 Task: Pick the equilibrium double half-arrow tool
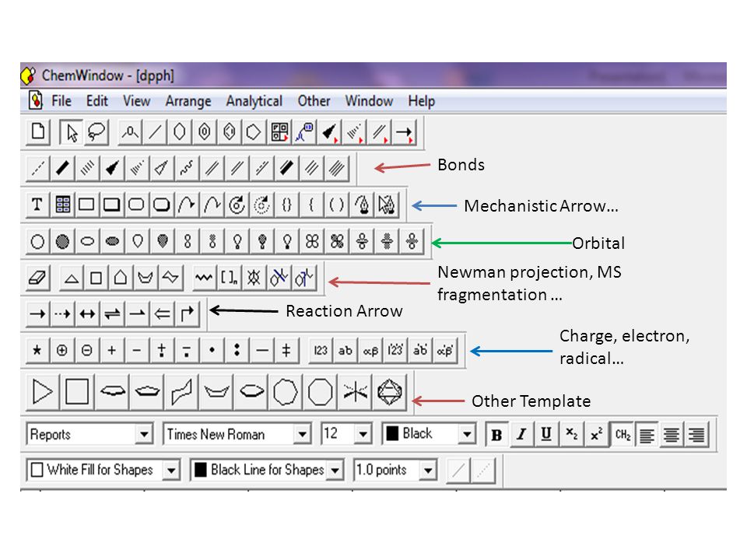pyautogui.click(x=112, y=313)
